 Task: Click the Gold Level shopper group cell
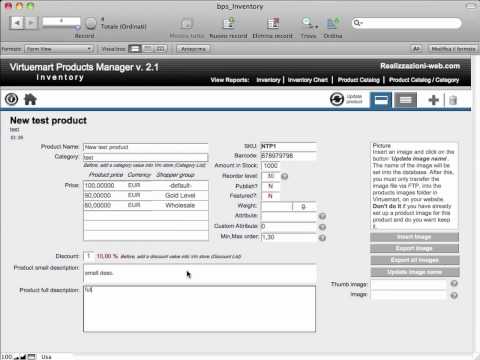pyautogui.click(x=180, y=195)
